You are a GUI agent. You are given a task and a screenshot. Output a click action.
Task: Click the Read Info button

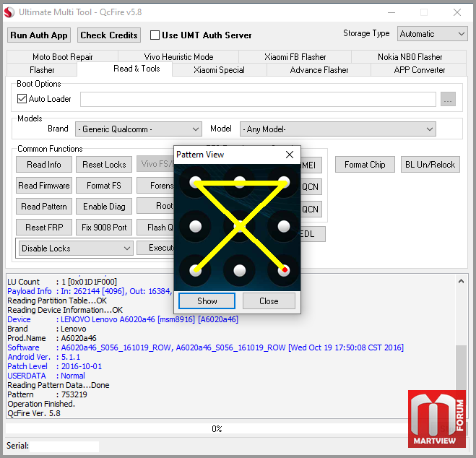coord(44,165)
